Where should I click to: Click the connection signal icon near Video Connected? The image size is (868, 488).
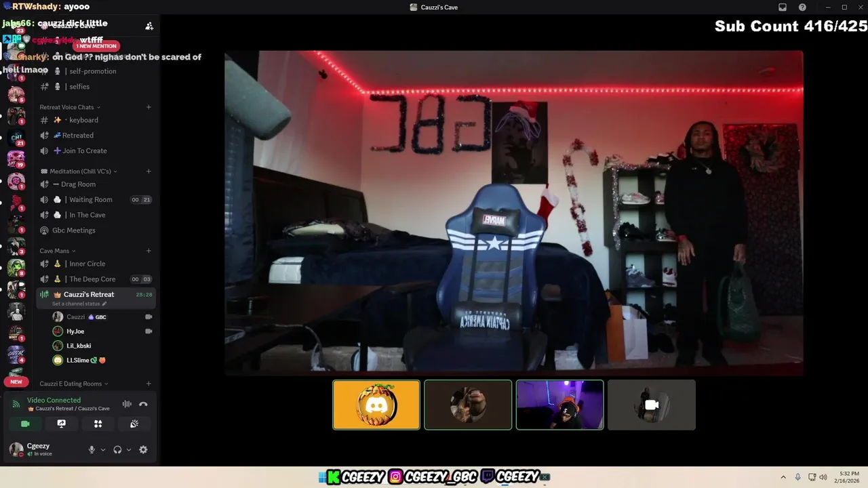[16, 404]
